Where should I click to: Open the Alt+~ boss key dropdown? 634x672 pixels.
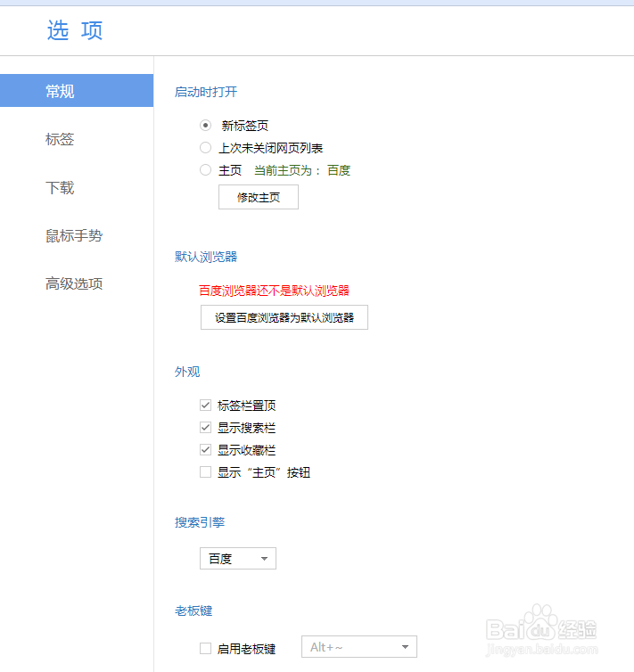(x=359, y=647)
